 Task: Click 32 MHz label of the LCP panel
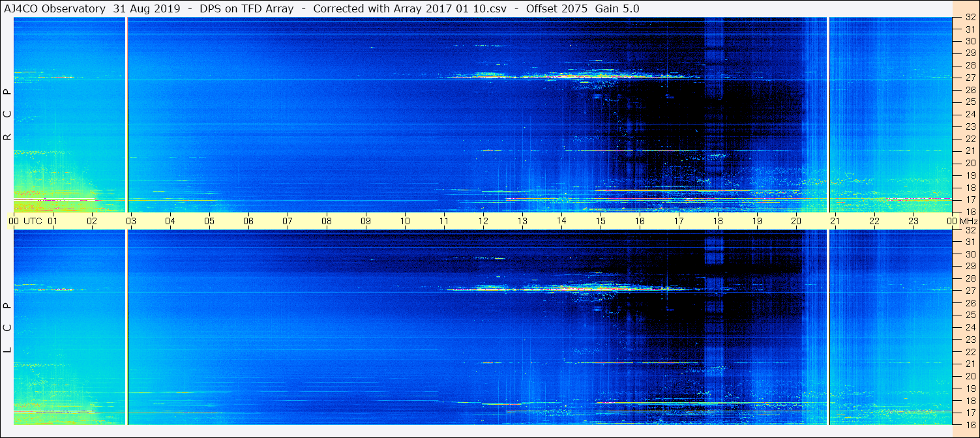pyautogui.click(x=970, y=230)
